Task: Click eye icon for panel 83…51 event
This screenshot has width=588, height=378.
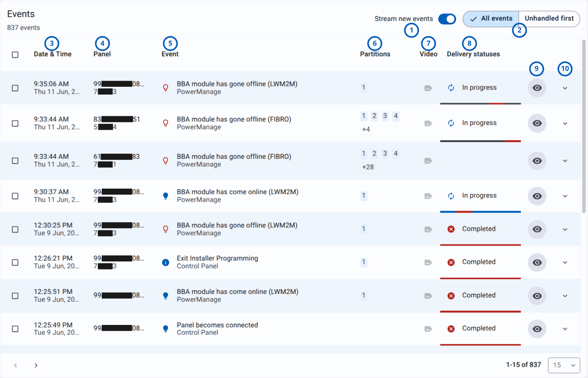Action: 537,123
